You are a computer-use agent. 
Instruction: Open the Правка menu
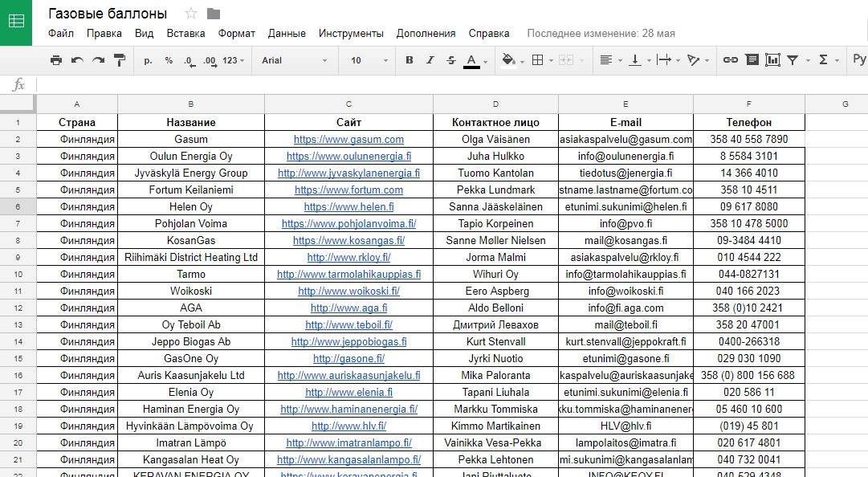(104, 33)
